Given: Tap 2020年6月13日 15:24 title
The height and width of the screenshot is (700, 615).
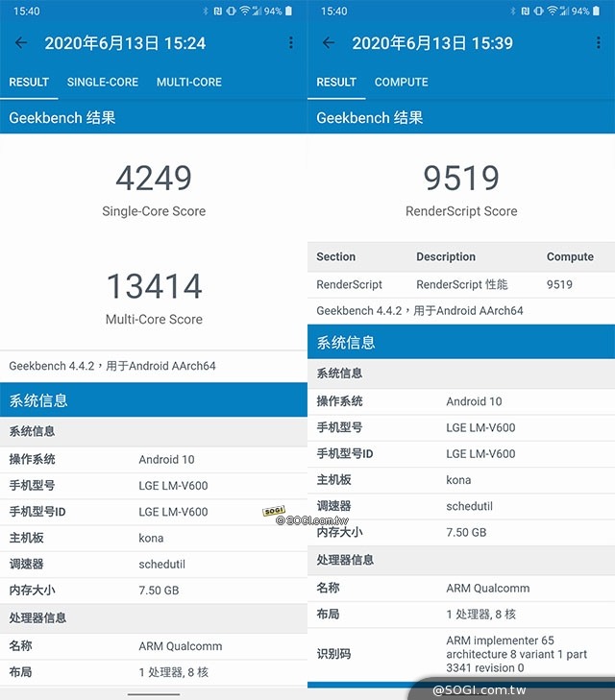Looking at the screenshot, I should click(125, 43).
